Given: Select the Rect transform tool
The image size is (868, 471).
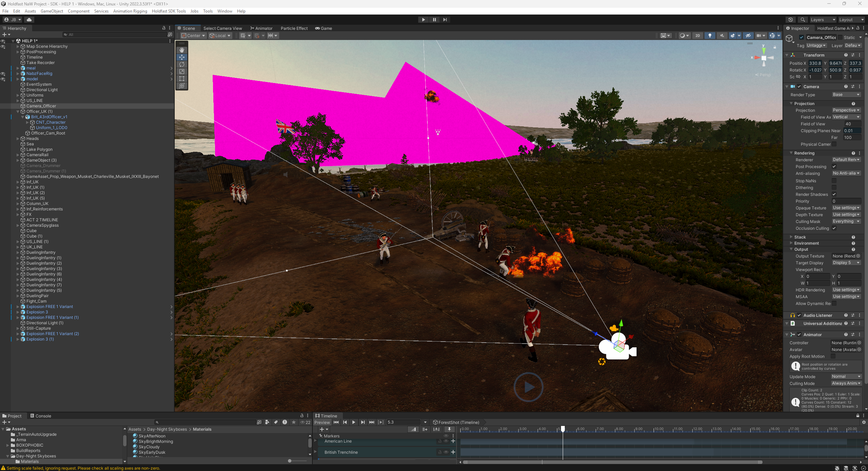Looking at the screenshot, I should (x=182, y=78).
